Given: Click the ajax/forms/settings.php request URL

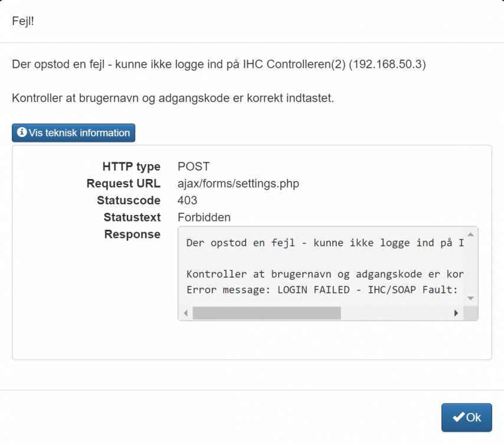Looking at the screenshot, I should (x=238, y=184).
